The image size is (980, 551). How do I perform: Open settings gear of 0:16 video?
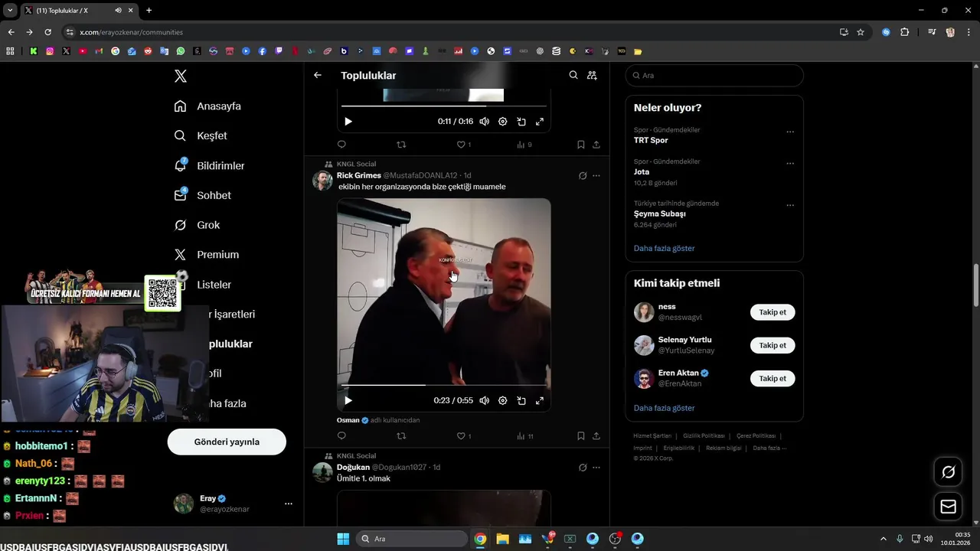503,122
